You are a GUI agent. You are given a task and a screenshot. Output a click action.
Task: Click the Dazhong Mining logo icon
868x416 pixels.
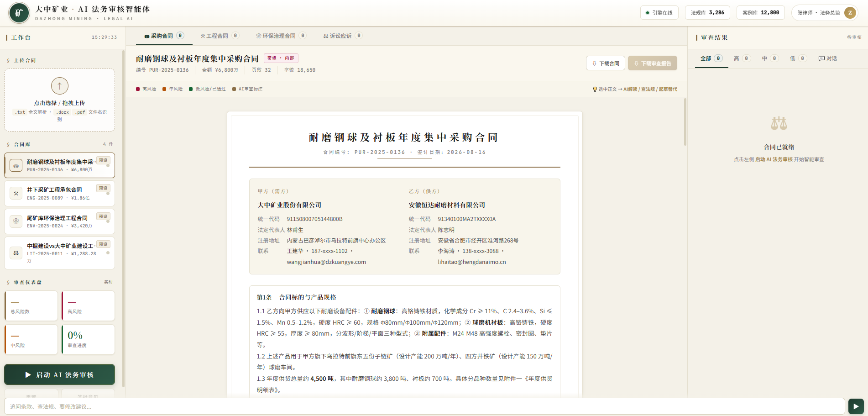19,13
